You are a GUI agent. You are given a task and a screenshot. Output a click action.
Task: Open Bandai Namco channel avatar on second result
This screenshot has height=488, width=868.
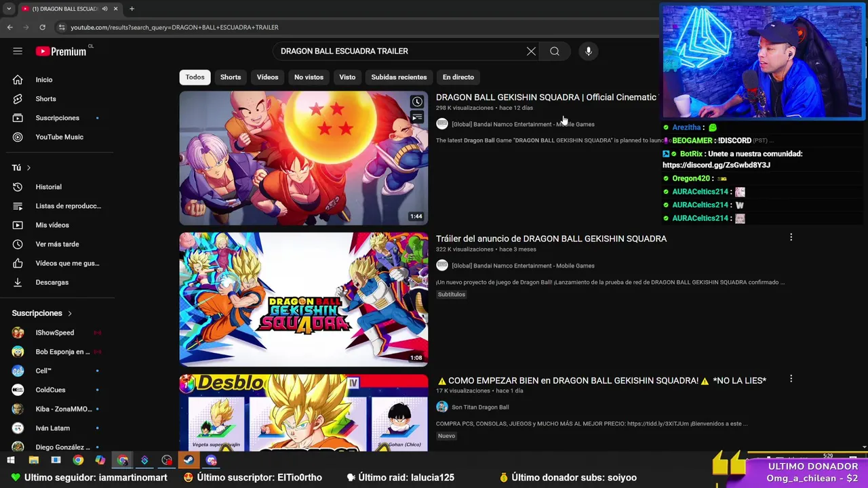(442, 266)
